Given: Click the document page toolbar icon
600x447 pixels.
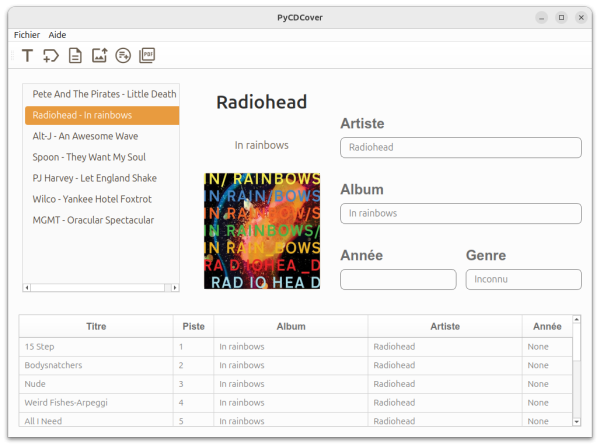Looking at the screenshot, I should [75, 56].
